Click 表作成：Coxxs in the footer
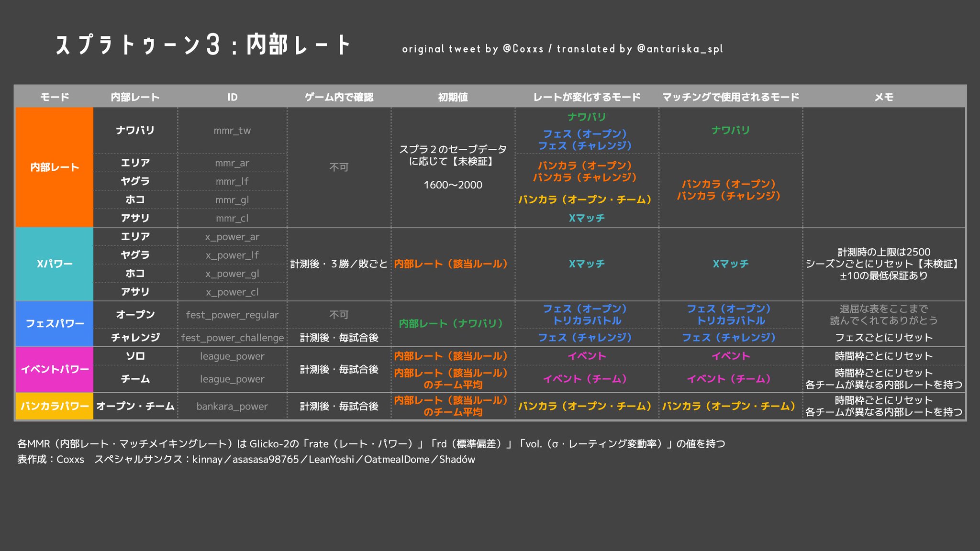 click(x=51, y=460)
